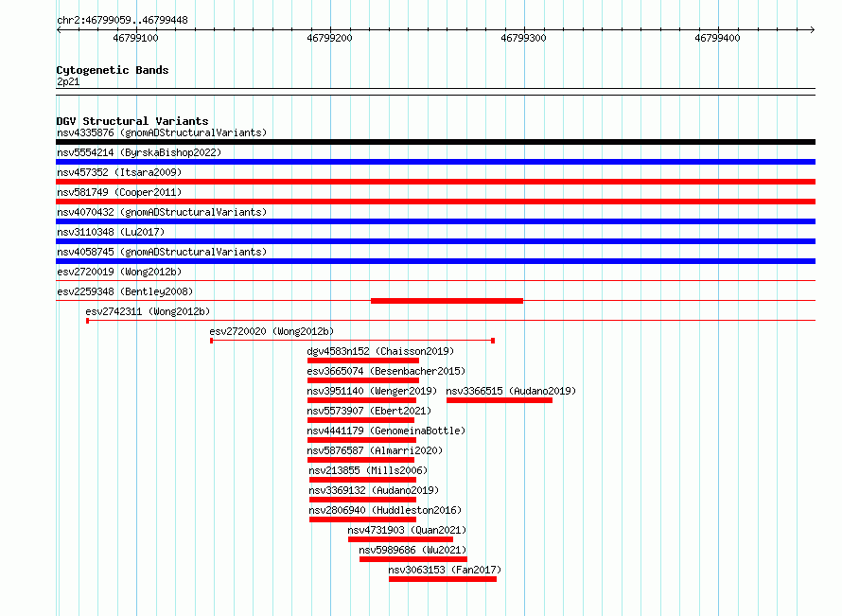Click the red bar under nsv2806940 Huddleston2016
This screenshot has width=842, height=616.
(x=363, y=519)
